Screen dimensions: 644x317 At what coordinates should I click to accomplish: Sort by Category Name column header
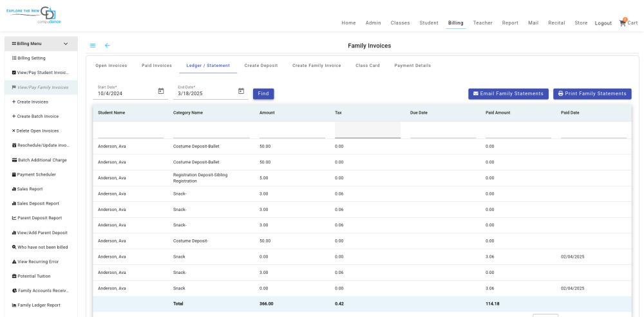click(x=187, y=113)
